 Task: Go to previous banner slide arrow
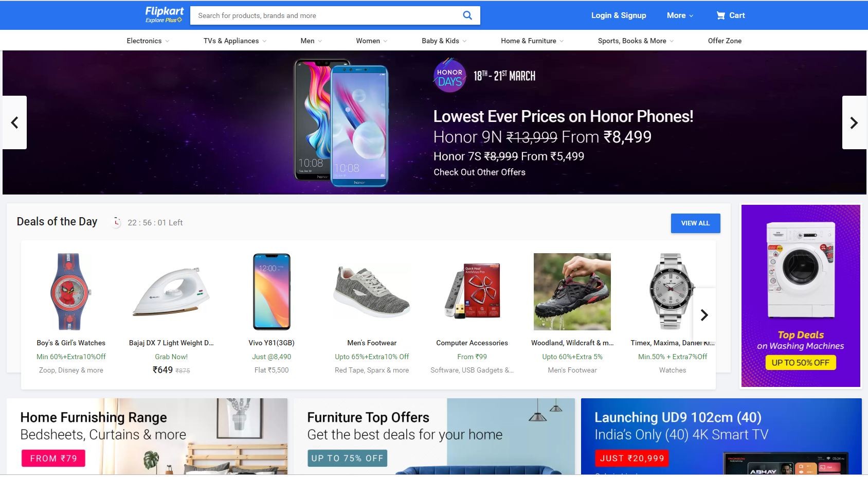[x=14, y=122]
